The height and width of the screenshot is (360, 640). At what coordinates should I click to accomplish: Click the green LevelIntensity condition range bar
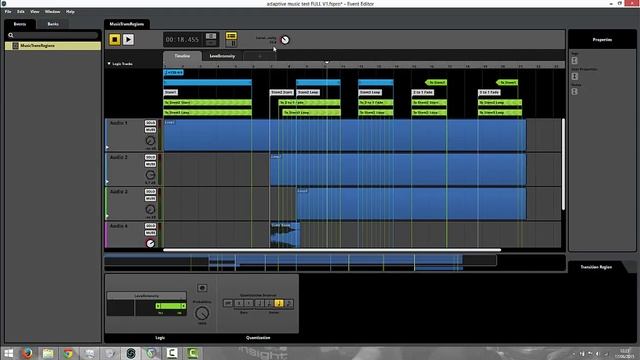pyautogui.click(x=171, y=306)
